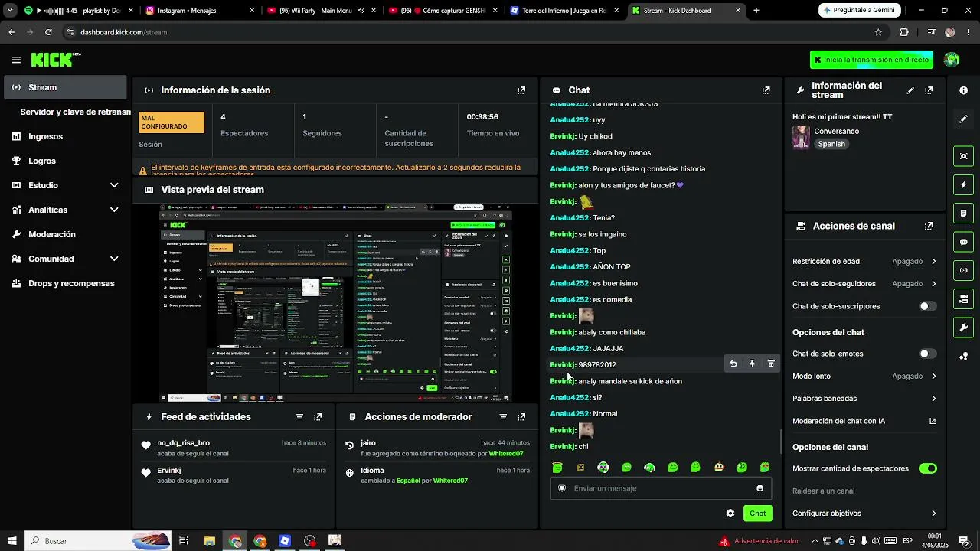The height and width of the screenshot is (551, 980).
Task: Pop out the Feed de actividades panel
Action: coord(318,417)
